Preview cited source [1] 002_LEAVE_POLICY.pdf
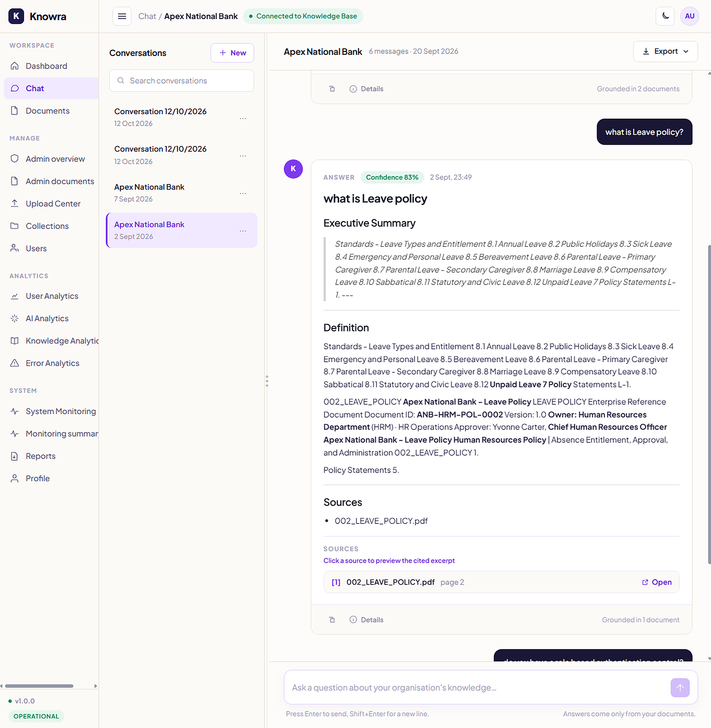The width and height of the screenshot is (711, 728). coord(501,582)
